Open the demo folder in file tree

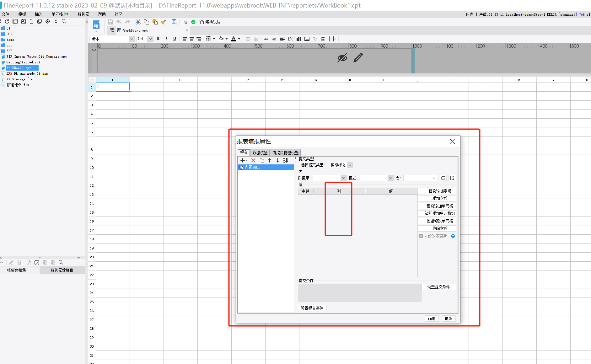point(8,40)
